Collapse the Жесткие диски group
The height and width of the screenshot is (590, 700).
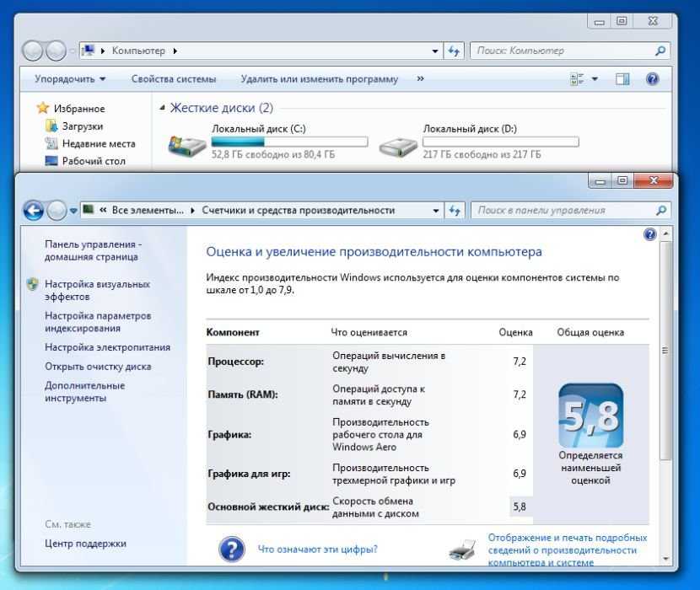pyautogui.click(x=162, y=108)
